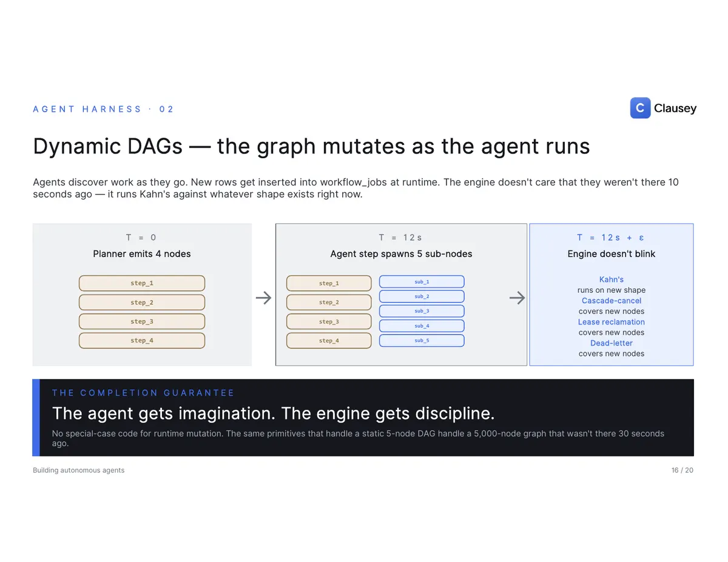
Task: Click the blue 'Dead-letter' term
Action: (x=612, y=343)
